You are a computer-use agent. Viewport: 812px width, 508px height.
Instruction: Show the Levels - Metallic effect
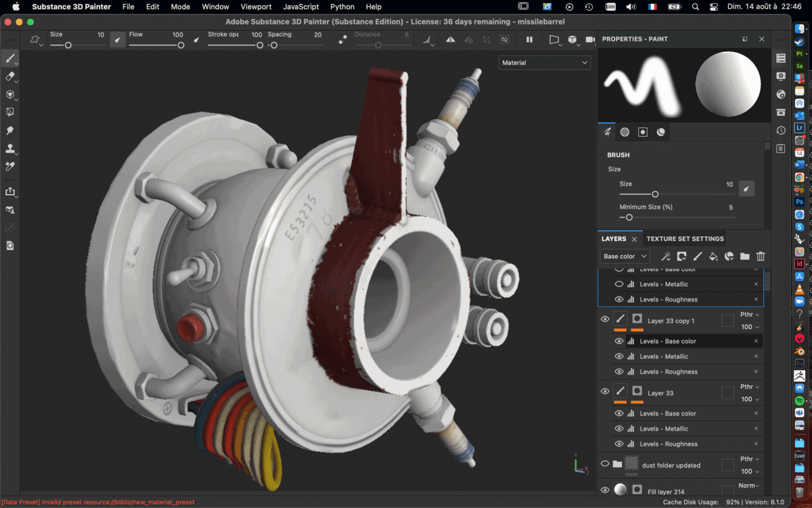click(618, 284)
